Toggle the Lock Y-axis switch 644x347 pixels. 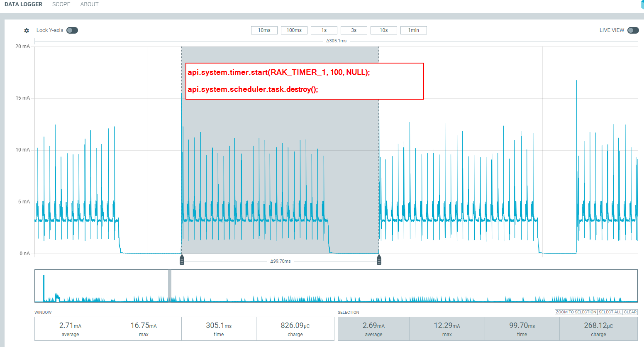coord(72,30)
